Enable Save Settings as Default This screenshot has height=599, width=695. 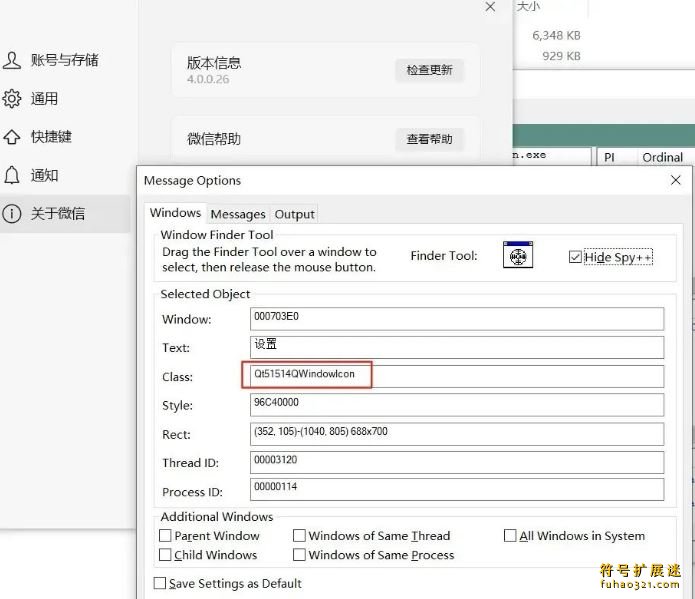point(160,583)
